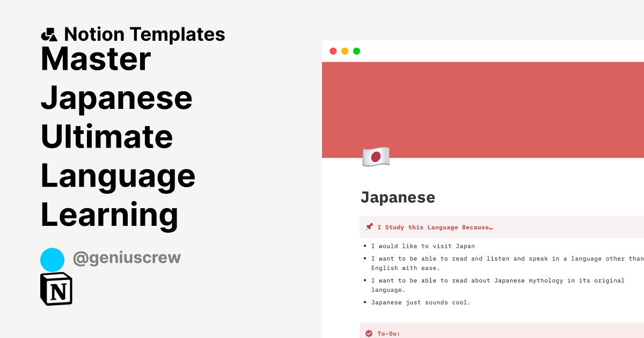Click the Master Japanese Ultimate Language Learning title
The height and width of the screenshot is (338, 644).
click(117, 137)
